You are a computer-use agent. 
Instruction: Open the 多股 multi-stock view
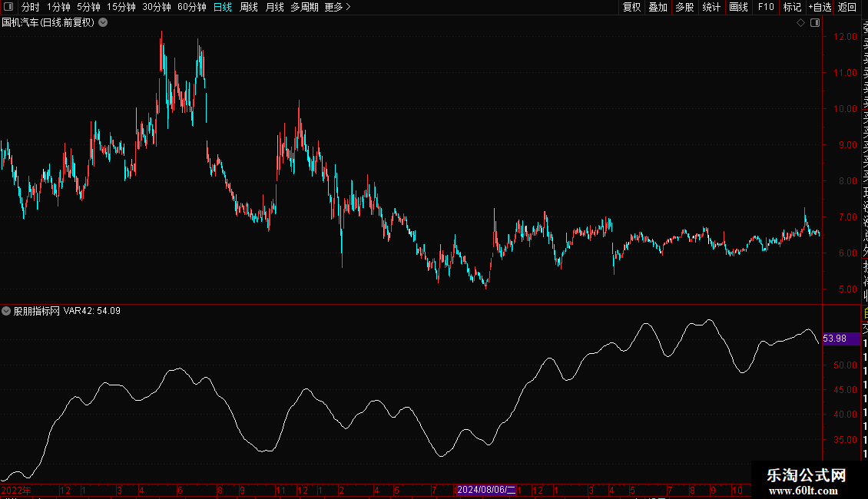click(x=684, y=7)
